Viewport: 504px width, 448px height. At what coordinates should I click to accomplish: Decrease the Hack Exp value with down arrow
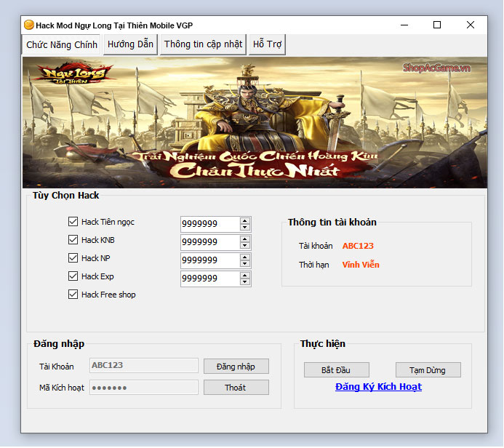point(245,282)
